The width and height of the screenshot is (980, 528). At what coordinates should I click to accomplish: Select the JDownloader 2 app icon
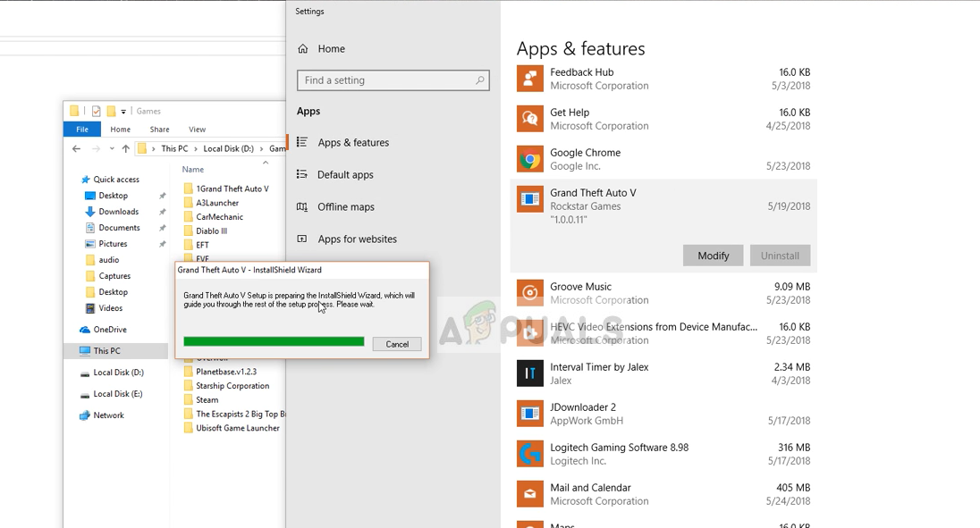point(530,413)
